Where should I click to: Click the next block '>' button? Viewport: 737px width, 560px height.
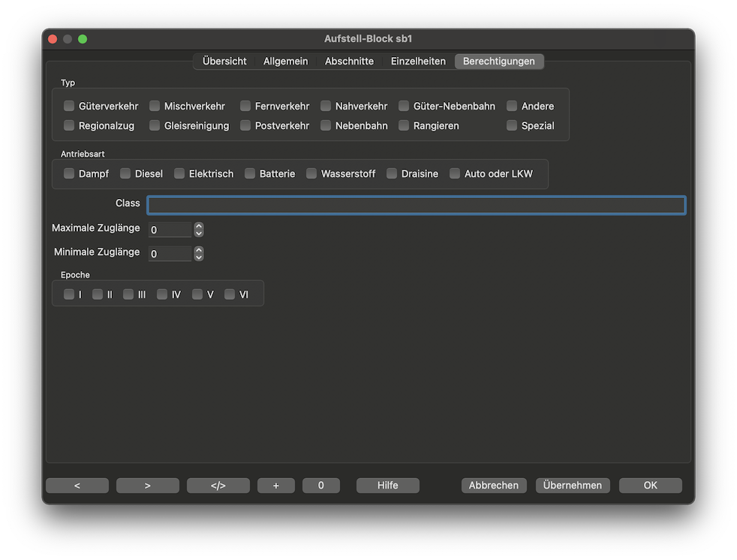pyautogui.click(x=148, y=486)
